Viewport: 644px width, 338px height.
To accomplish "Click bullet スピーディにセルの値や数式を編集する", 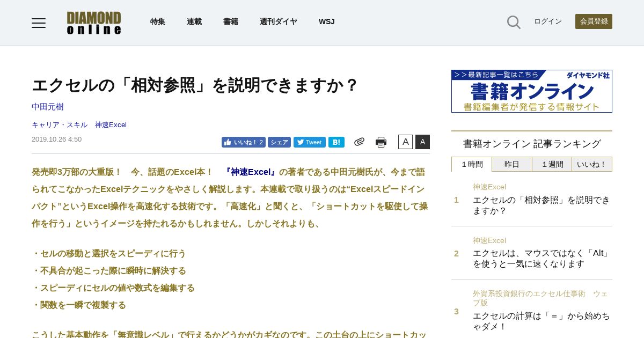I will [x=113, y=288].
